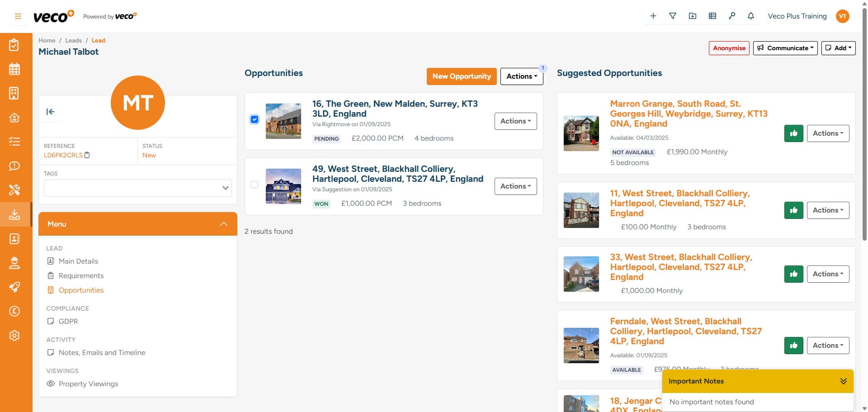Collapse the Important Notes panel
The width and height of the screenshot is (868, 412).
843,381
